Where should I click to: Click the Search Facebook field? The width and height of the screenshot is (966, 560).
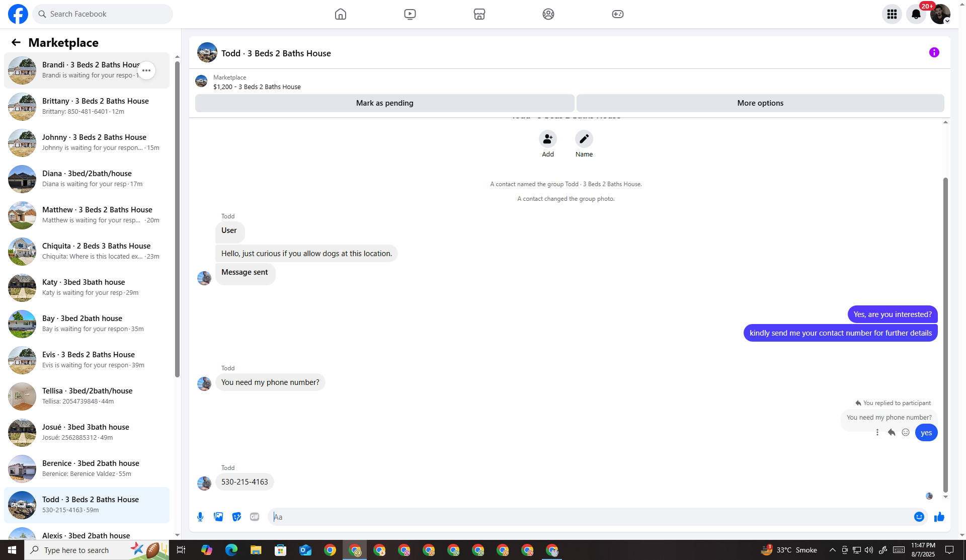click(103, 14)
